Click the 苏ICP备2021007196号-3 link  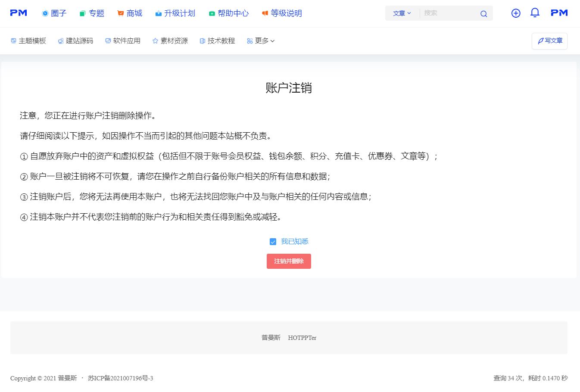120,378
